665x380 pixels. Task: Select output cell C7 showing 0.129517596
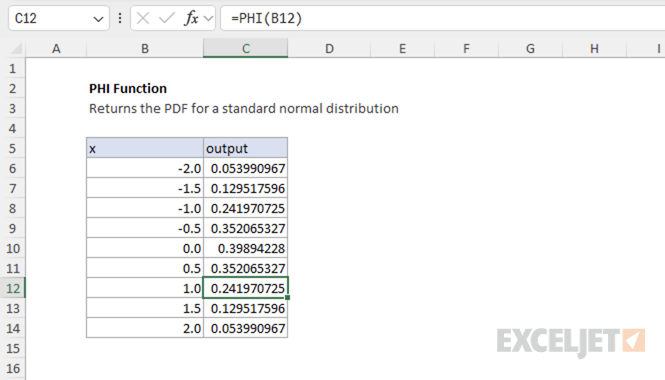pos(246,188)
